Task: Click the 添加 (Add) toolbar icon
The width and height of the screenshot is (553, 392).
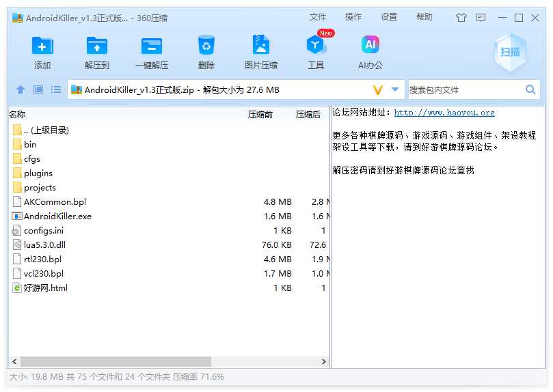Action: pos(42,46)
